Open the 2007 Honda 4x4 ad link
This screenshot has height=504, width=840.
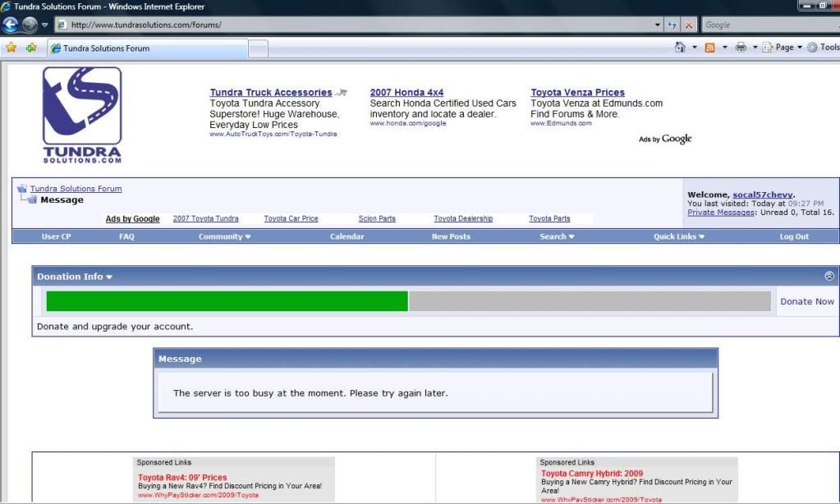406,92
